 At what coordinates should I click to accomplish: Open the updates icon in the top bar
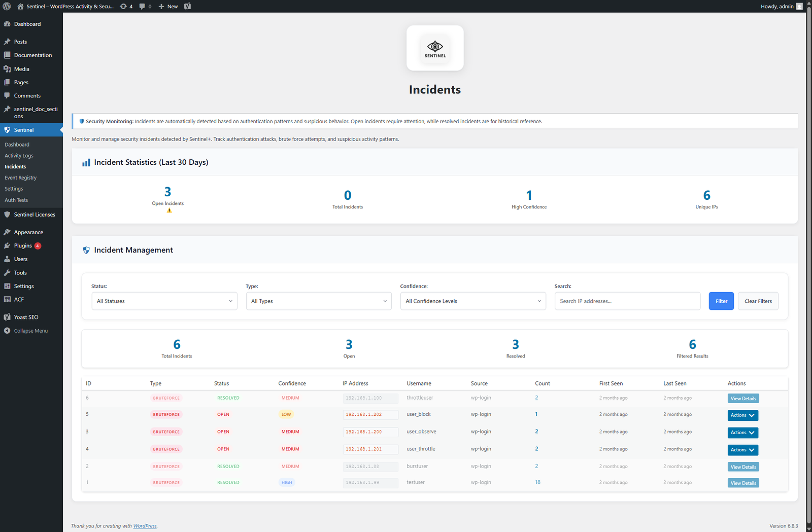point(123,6)
